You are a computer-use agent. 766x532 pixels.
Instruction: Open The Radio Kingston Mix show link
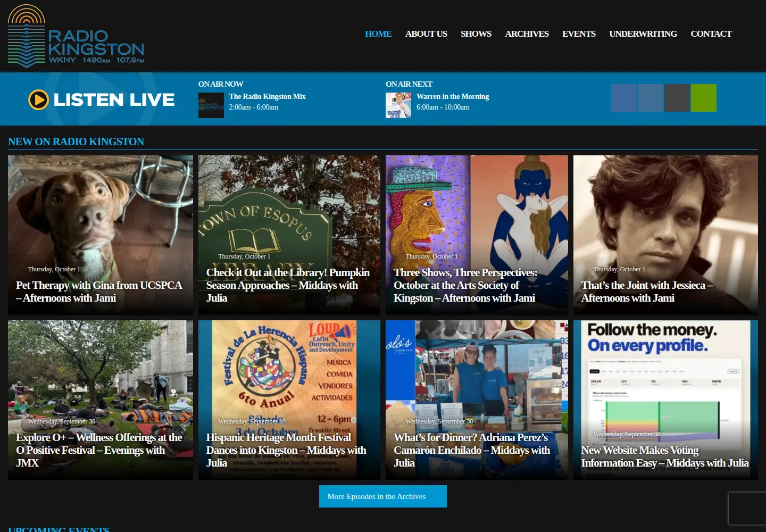(x=267, y=96)
